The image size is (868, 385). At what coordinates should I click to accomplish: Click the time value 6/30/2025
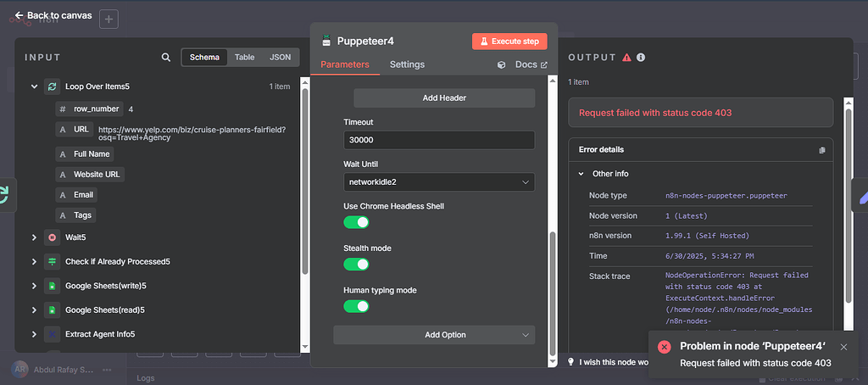tap(709, 256)
